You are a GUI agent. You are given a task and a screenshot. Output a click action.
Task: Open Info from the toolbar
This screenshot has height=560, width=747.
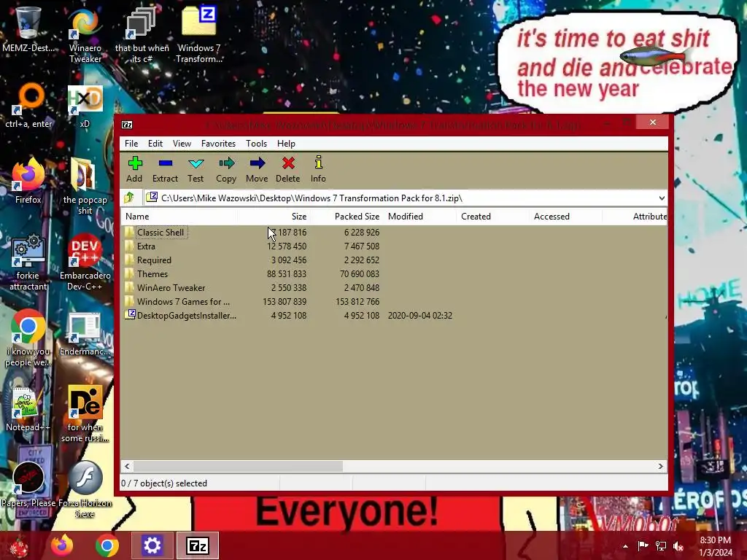pos(318,169)
